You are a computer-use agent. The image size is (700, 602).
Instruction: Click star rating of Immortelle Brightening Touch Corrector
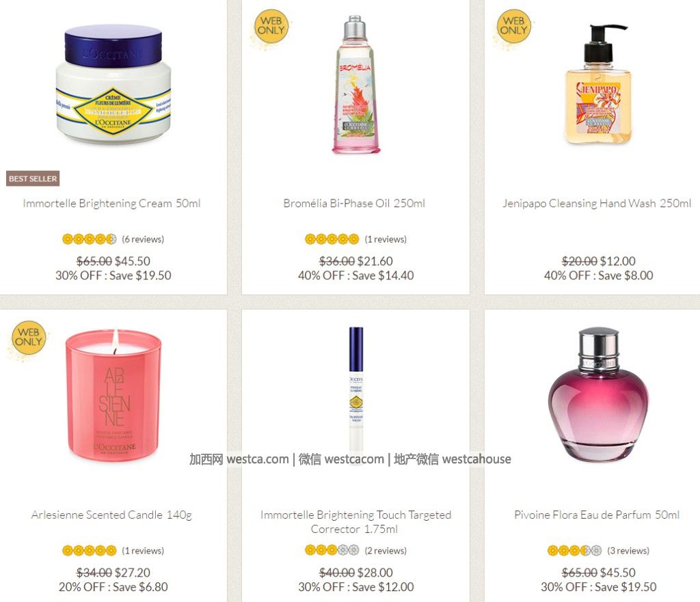332,550
